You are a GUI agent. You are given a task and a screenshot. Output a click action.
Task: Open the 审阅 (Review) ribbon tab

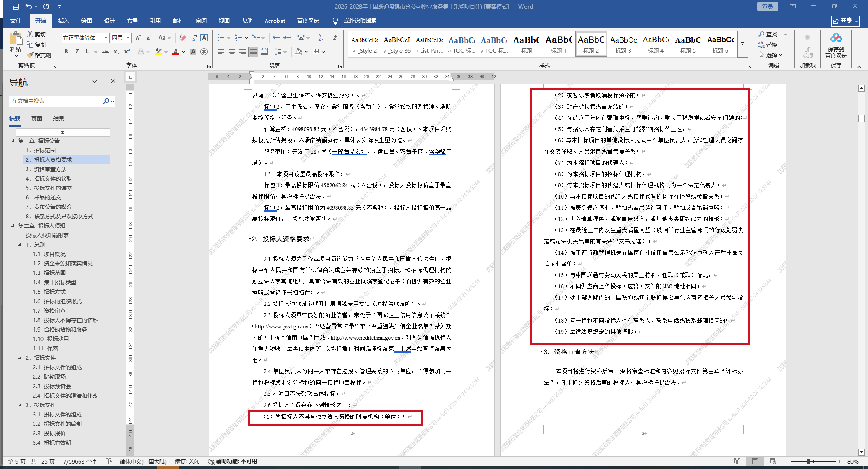point(201,21)
